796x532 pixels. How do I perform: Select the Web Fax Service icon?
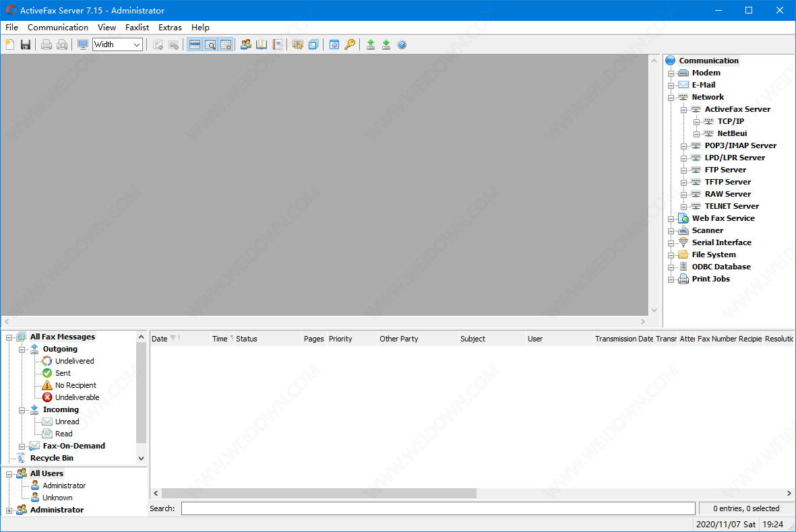(x=684, y=218)
